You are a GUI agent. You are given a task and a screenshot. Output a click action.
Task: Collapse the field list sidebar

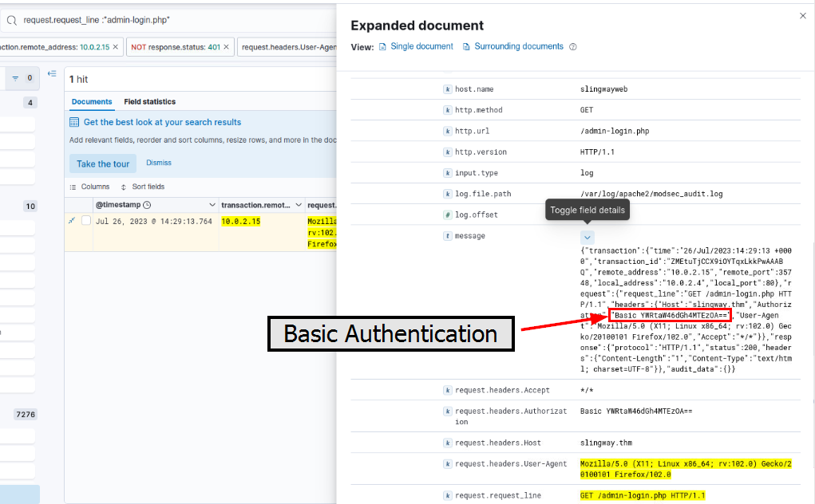pos(52,74)
